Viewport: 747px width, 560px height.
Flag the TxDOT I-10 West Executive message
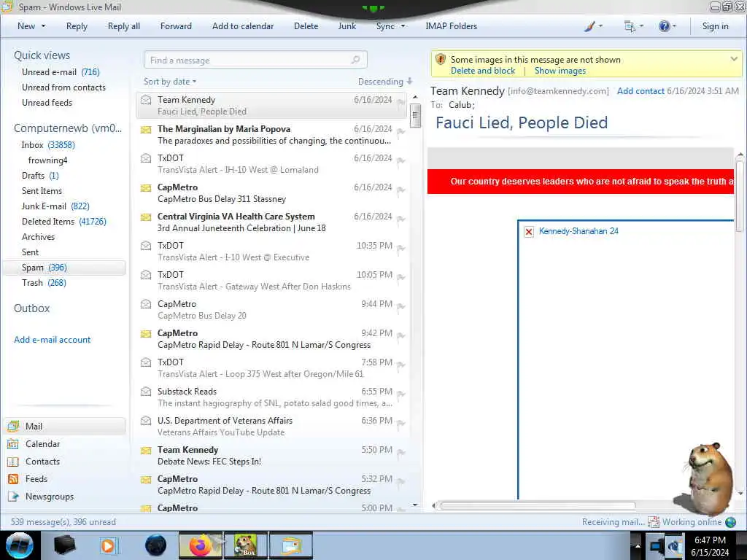[x=401, y=249]
